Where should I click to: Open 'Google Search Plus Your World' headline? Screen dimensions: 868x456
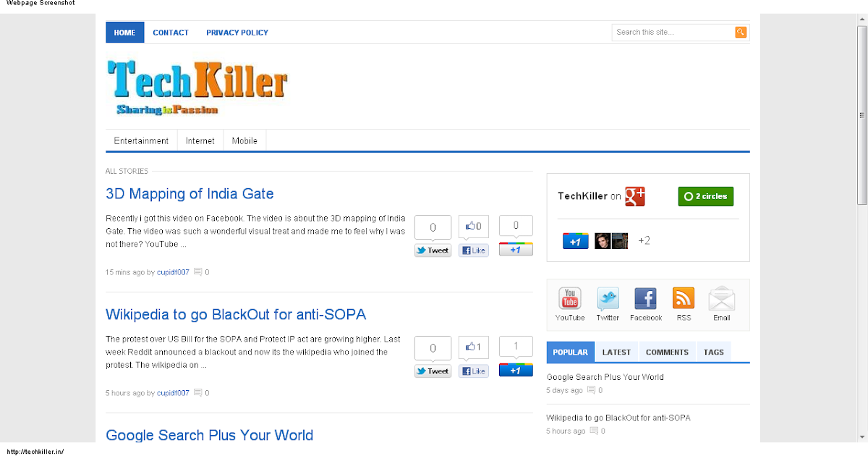pyautogui.click(x=209, y=435)
